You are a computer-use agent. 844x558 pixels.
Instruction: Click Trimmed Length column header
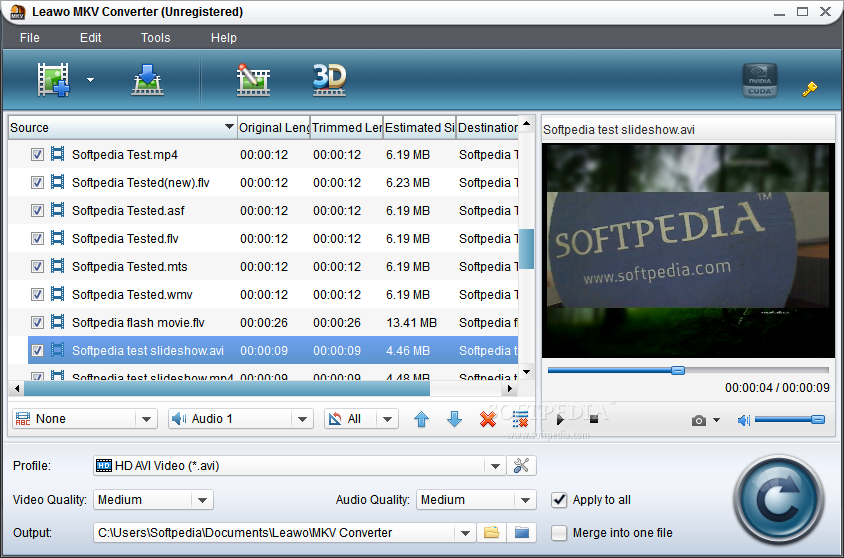(x=347, y=128)
